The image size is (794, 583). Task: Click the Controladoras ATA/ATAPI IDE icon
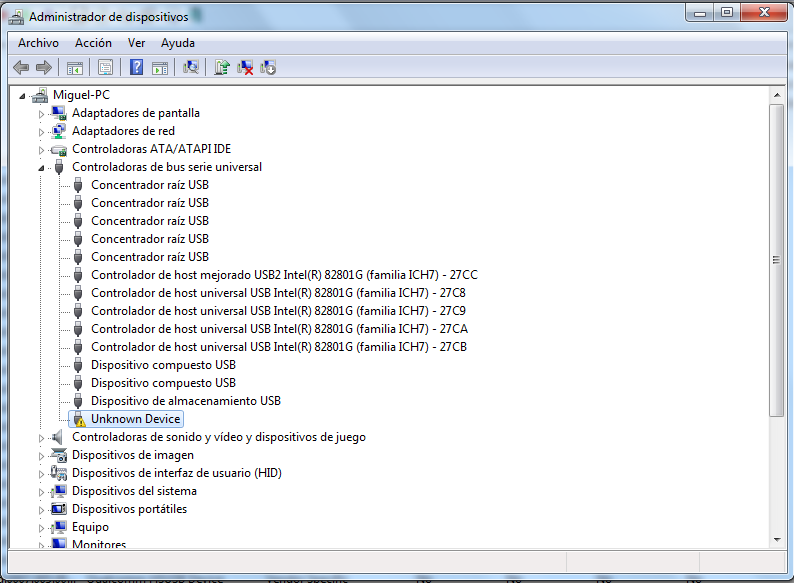[x=59, y=150]
